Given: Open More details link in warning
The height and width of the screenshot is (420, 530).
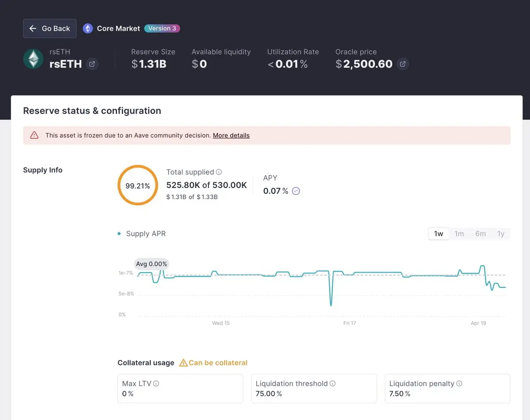Looking at the screenshot, I should pyautogui.click(x=231, y=135).
